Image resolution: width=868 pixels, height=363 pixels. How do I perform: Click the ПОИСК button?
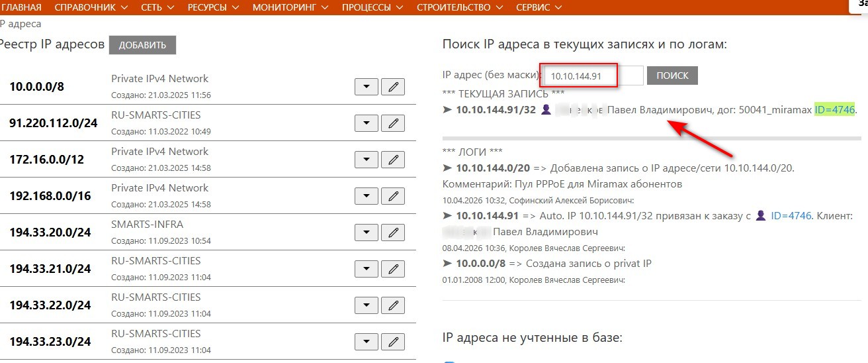(672, 76)
